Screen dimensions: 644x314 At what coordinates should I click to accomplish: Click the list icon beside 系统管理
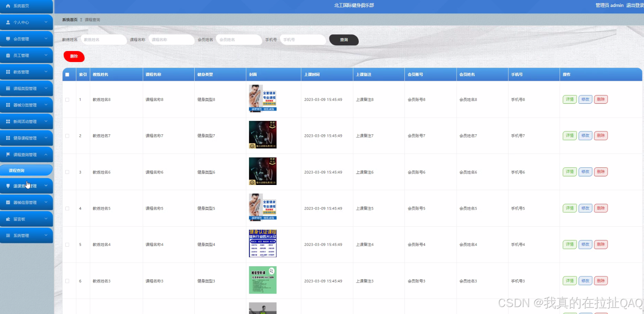pyautogui.click(x=8, y=236)
